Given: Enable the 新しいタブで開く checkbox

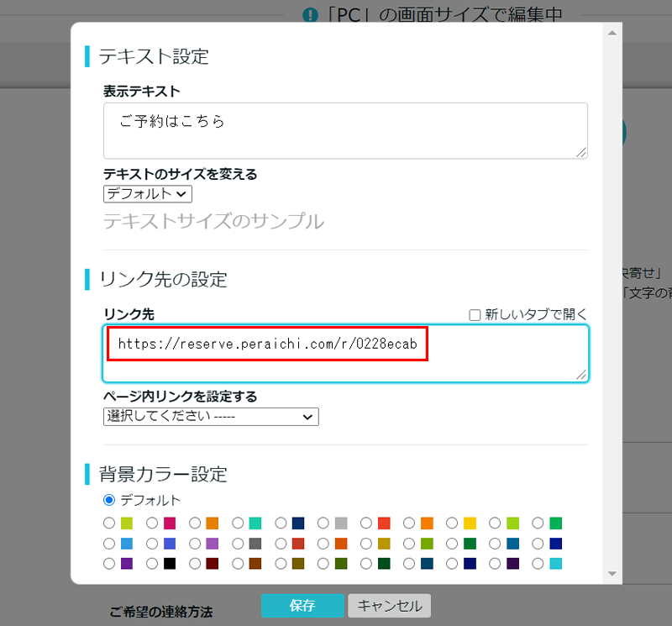Looking at the screenshot, I should click(x=475, y=314).
